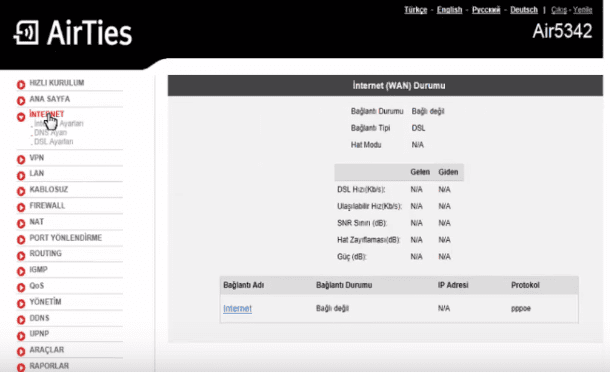
Task: Open the IGMP menu item
Action: 39,269
